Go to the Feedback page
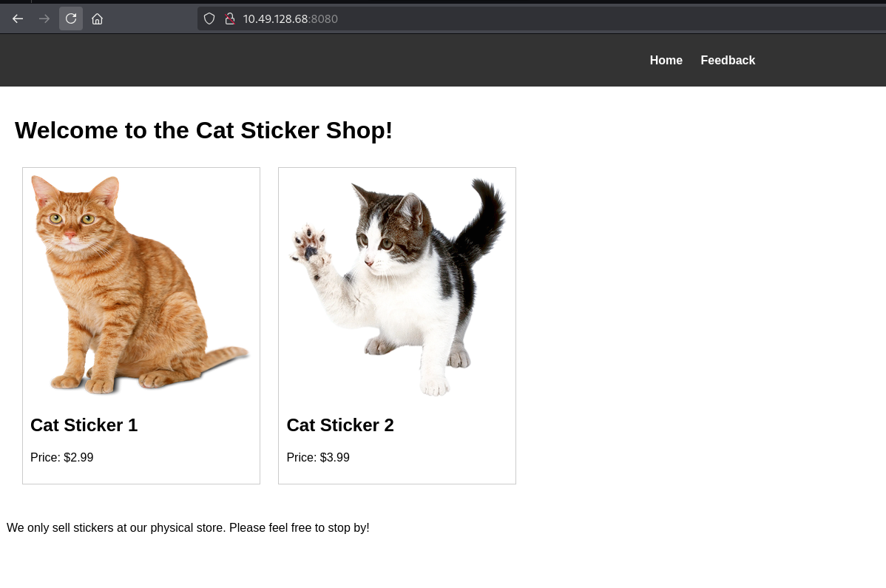Image resolution: width=886 pixels, height=588 pixels. click(728, 60)
